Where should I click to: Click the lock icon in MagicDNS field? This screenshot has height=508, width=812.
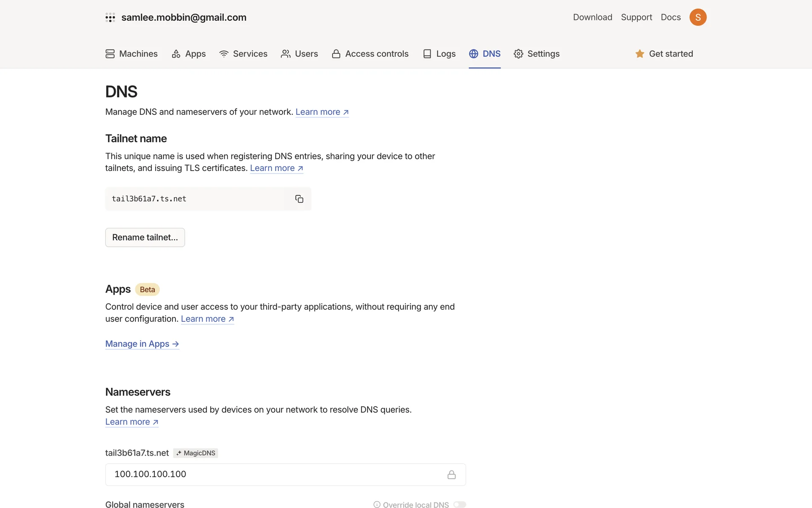[x=451, y=475]
